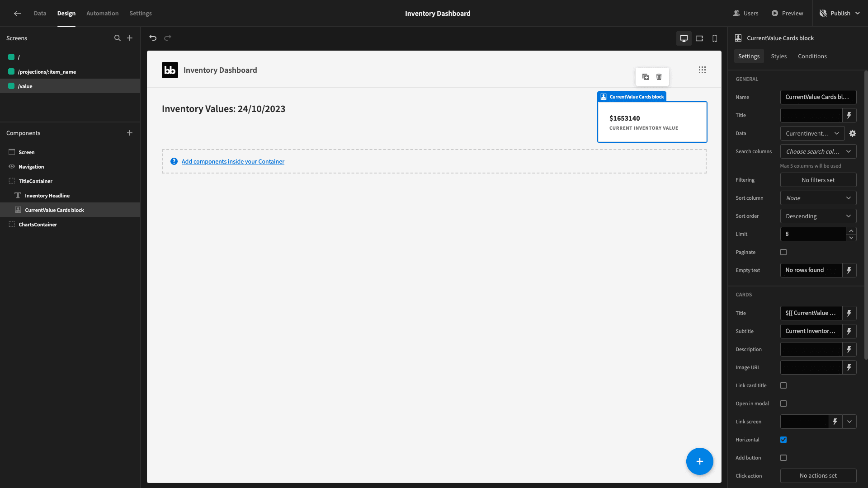The image size is (868, 488).
Task: Toggle the Paginate checkbox
Action: [783, 252]
